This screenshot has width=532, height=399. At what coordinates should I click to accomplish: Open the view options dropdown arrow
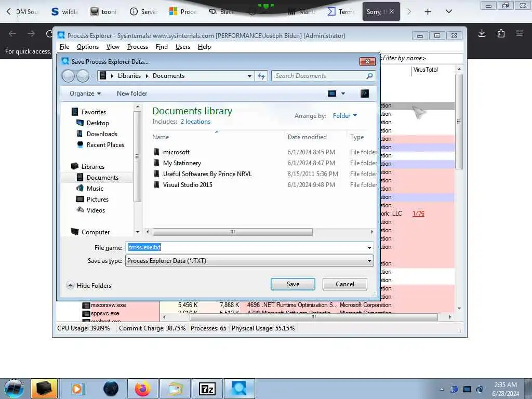click(x=343, y=94)
